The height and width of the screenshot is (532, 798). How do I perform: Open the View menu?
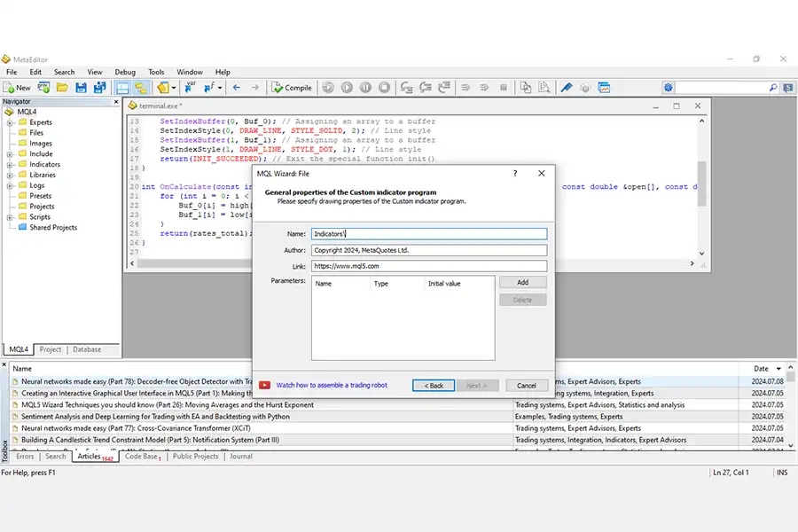(95, 73)
